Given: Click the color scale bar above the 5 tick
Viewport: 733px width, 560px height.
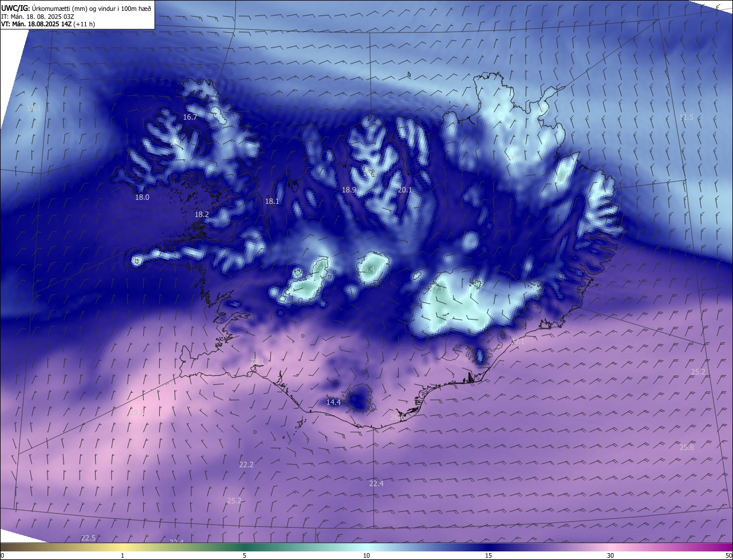Looking at the screenshot, I should click(x=245, y=547).
